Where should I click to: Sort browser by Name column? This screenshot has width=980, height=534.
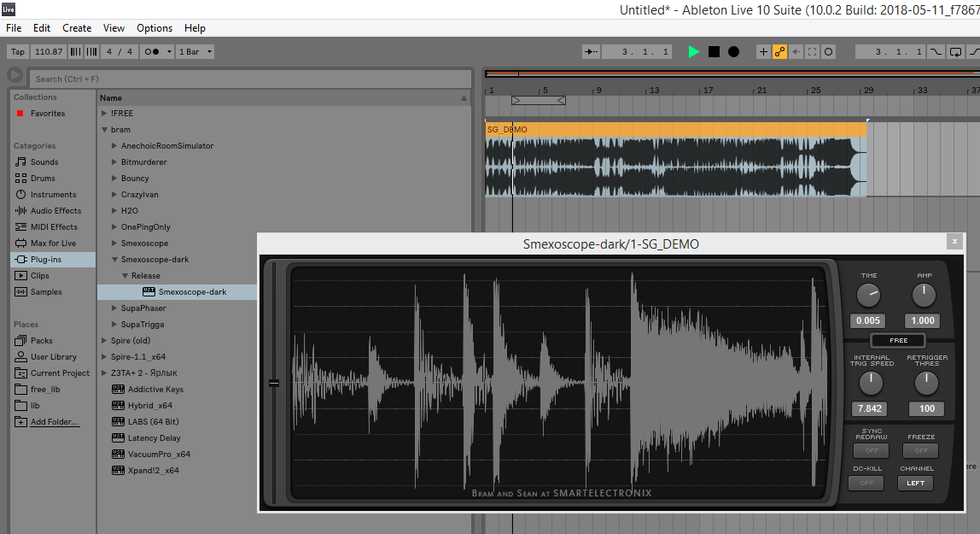tap(283, 97)
